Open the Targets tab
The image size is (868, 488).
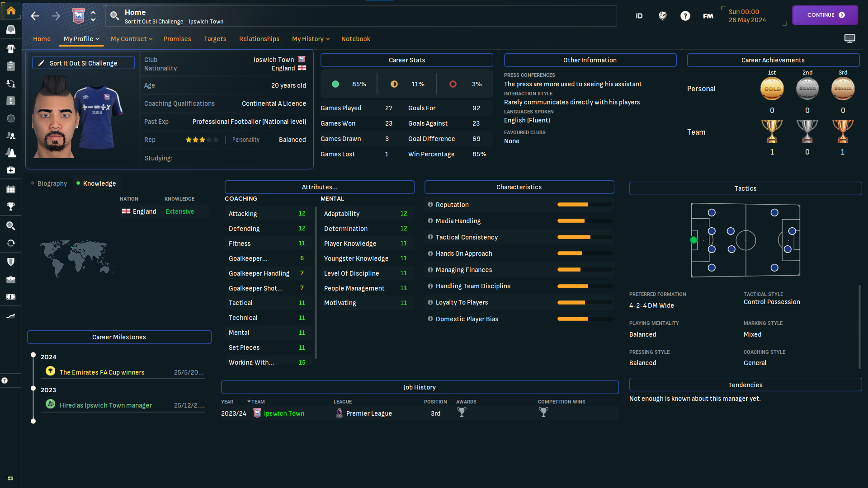(x=215, y=39)
